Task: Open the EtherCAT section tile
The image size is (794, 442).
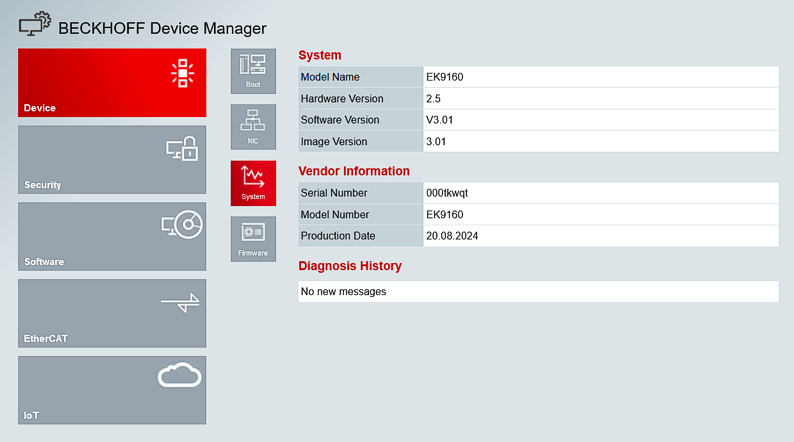Action: (112, 313)
